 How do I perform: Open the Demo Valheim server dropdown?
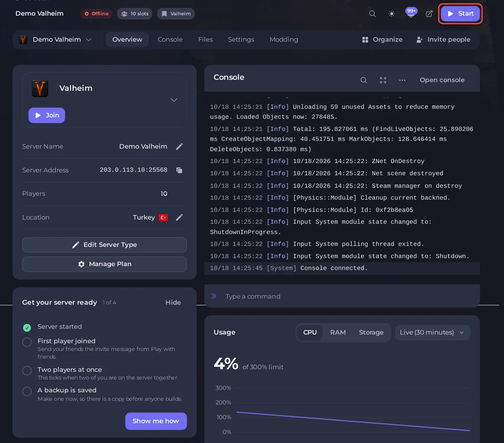[x=55, y=39]
